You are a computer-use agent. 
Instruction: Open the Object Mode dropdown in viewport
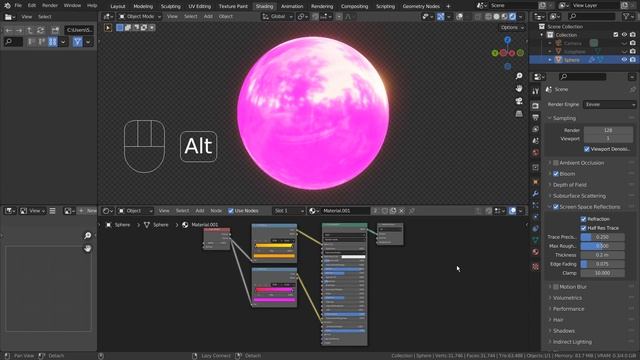point(140,17)
